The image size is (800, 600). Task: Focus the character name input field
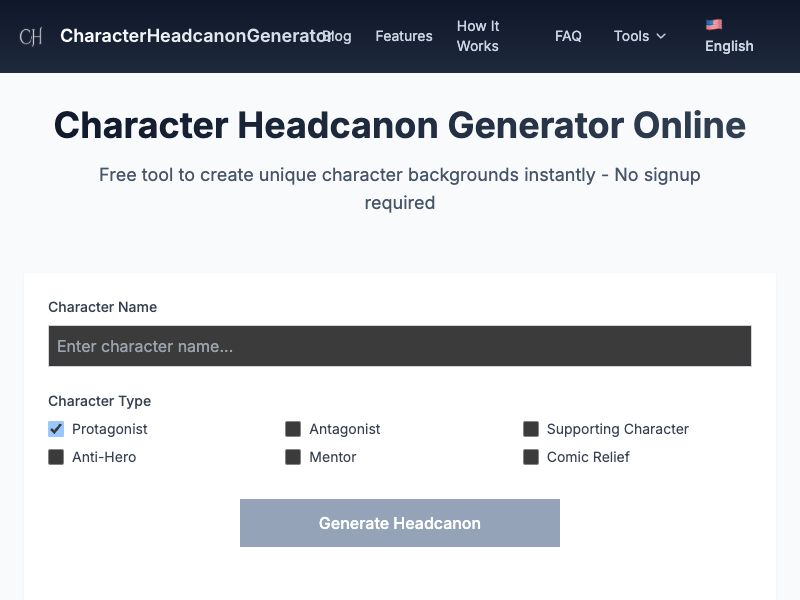click(x=399, y=346)
